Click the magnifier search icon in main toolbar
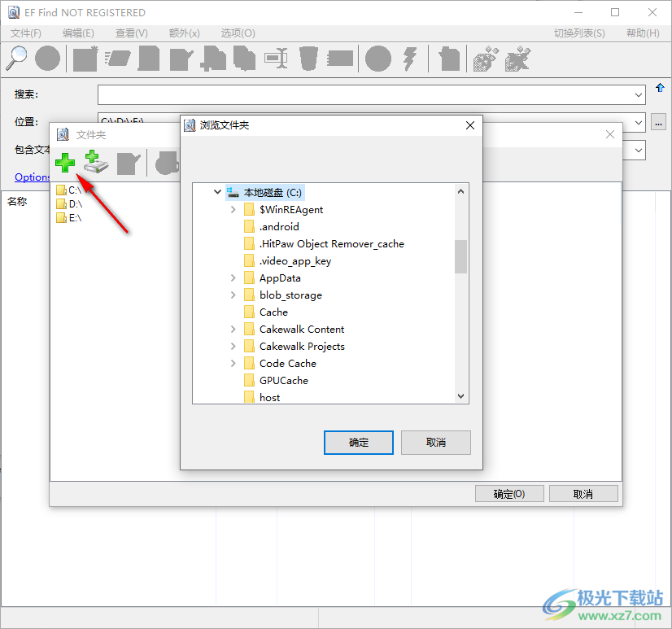This screenshot has height=629, width=672. (x=16, y=58)
